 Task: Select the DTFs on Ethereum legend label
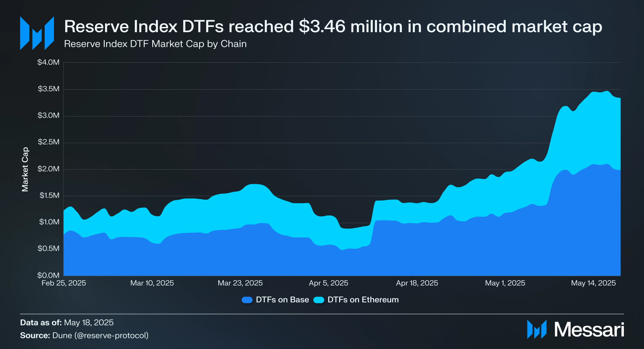point(363,300)
